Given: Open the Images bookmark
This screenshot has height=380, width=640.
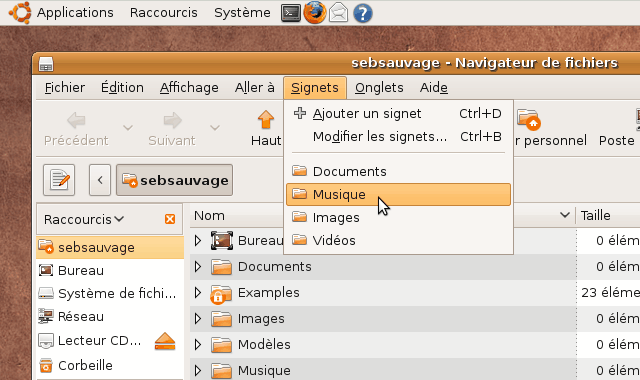Looking at the screenshot, I should pyautogui.click(x=398, y=218).
